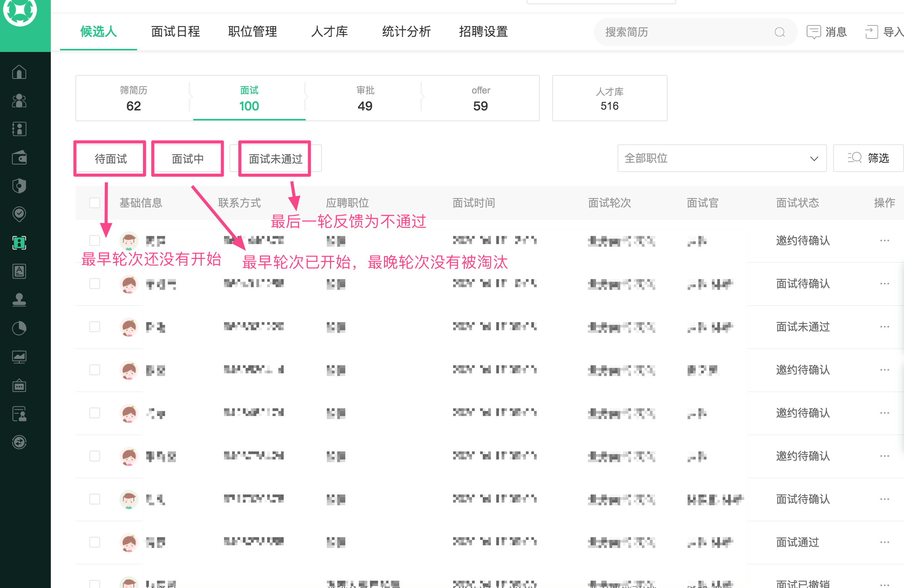Screen dimensions: 904x588
Task: Open more actions for 面试通过 row
Action: pos(884,542)
